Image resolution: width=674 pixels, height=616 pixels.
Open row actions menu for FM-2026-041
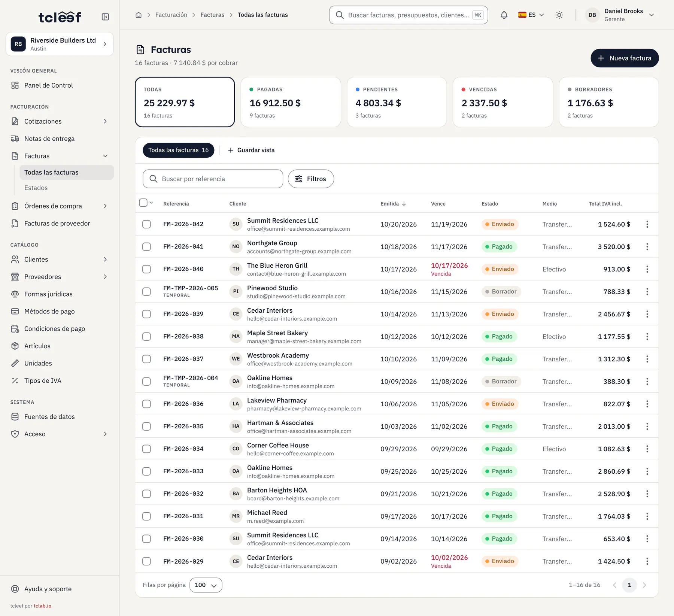(647, 247)
